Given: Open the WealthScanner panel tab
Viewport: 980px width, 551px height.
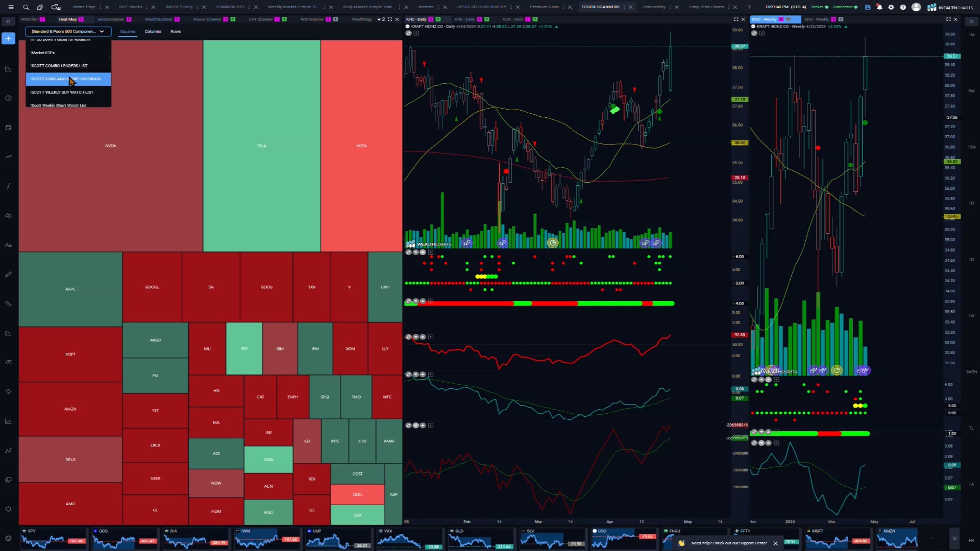Looking at the screenshot, I should coord(159,19).
